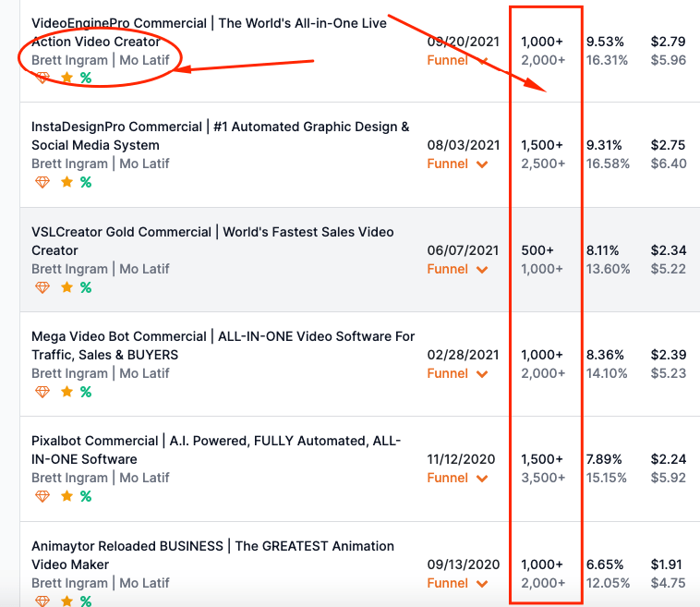This screenshot has width=700, height=607.
Task: Click the green percent icon under Pixalbot Commercial
Action: click(86, 496)
